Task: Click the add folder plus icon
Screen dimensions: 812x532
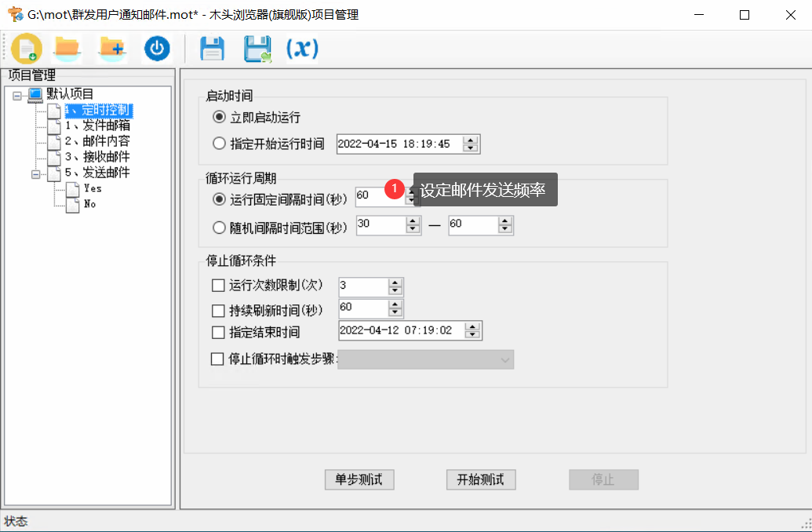Action: click(x=112, y=49)
